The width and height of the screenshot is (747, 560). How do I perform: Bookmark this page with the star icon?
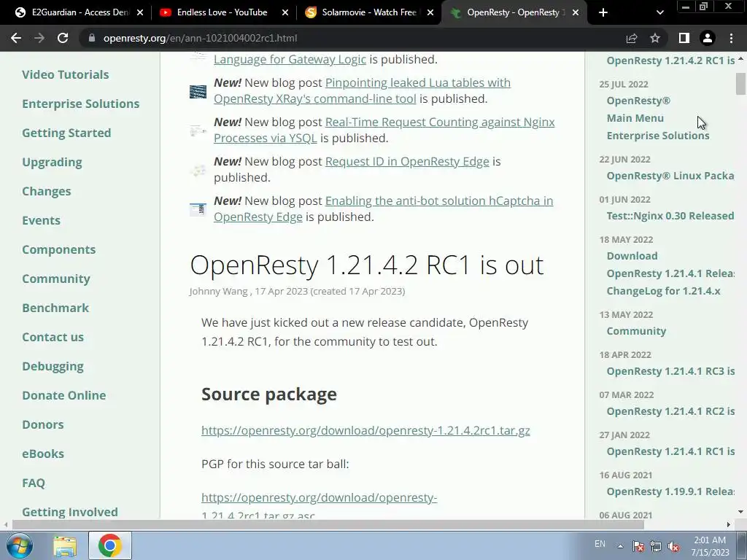[x=655, y=38]
